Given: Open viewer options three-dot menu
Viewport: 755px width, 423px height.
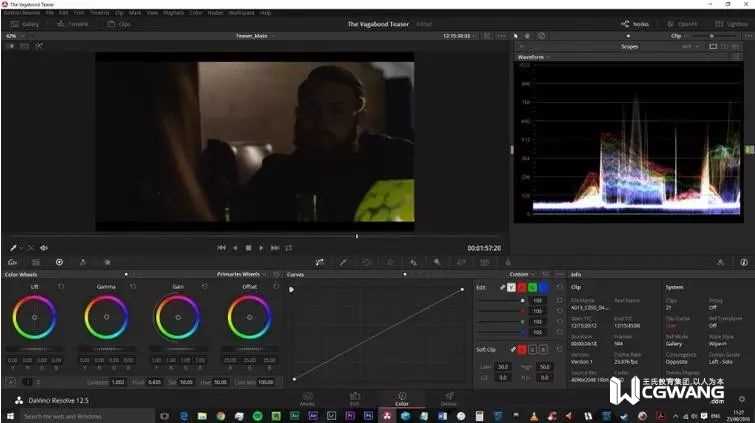Looking at the screenshot, I should (501, 36).
